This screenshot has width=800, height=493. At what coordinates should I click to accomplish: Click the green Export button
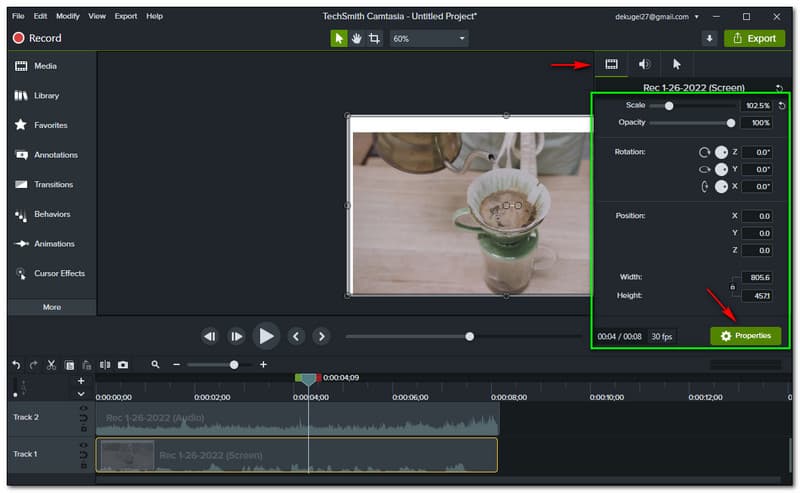[x=753, y=38]
